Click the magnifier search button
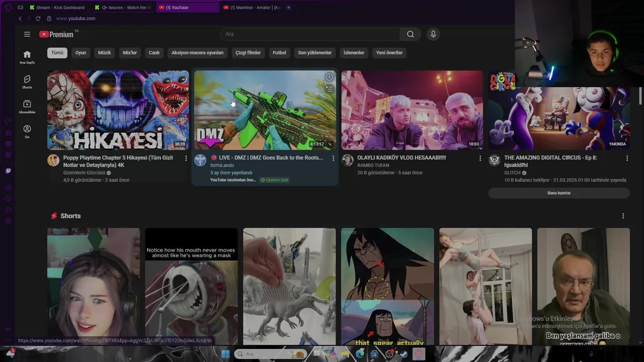This screenshot has width=644, height=362. point(411,34)
